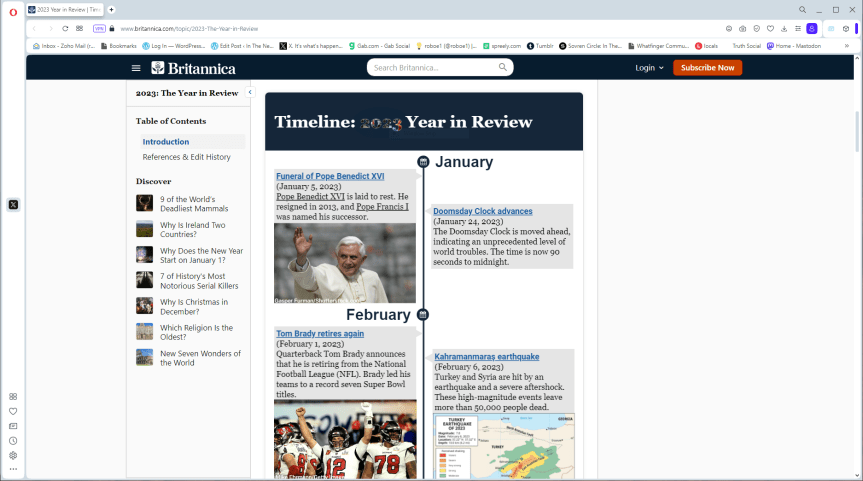Open bookmarks heart in Opera sidebar
Image resolution: width=863 pixels, height=481 pixels.
pos(13,411)
